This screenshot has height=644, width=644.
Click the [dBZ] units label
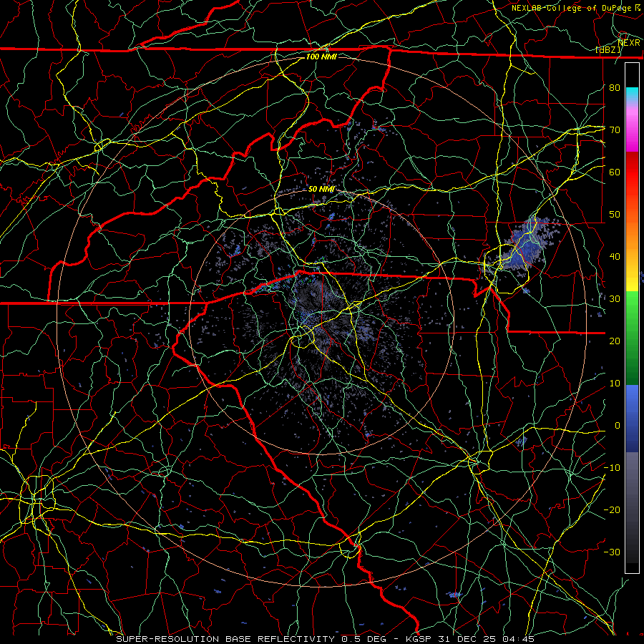pos(608,50)
